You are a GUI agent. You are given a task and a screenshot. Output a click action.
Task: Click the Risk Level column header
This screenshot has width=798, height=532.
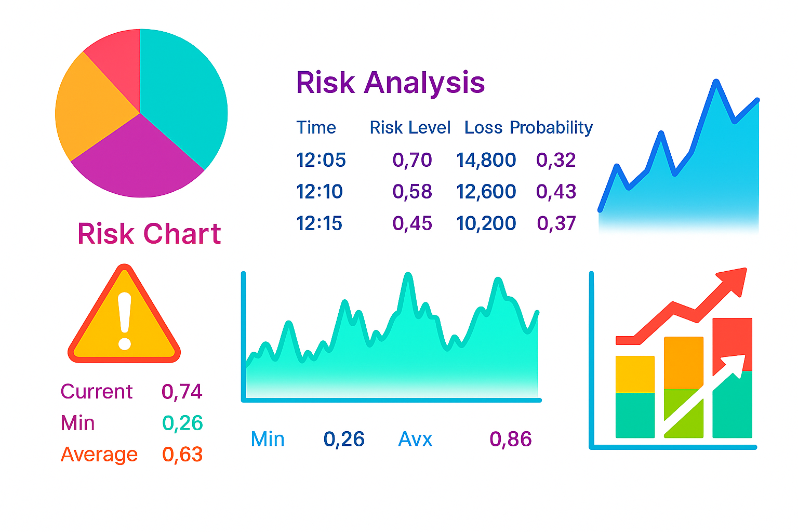click(x=410, y=128)
